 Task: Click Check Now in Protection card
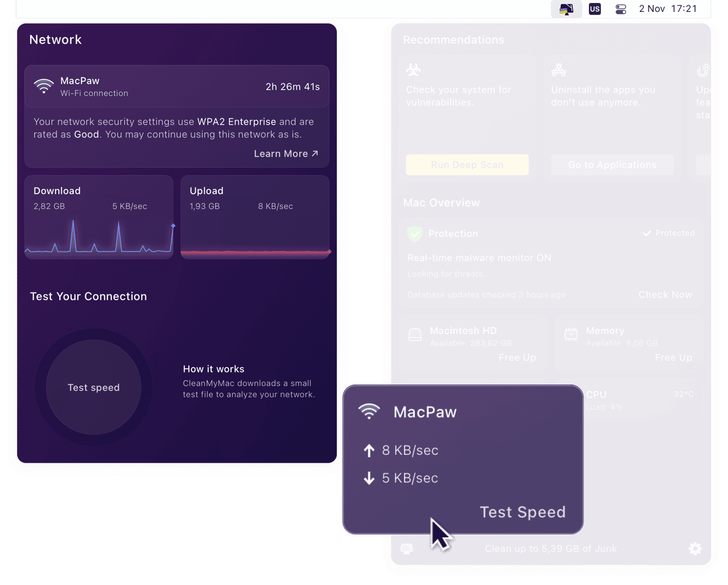[x=665, y=294]
